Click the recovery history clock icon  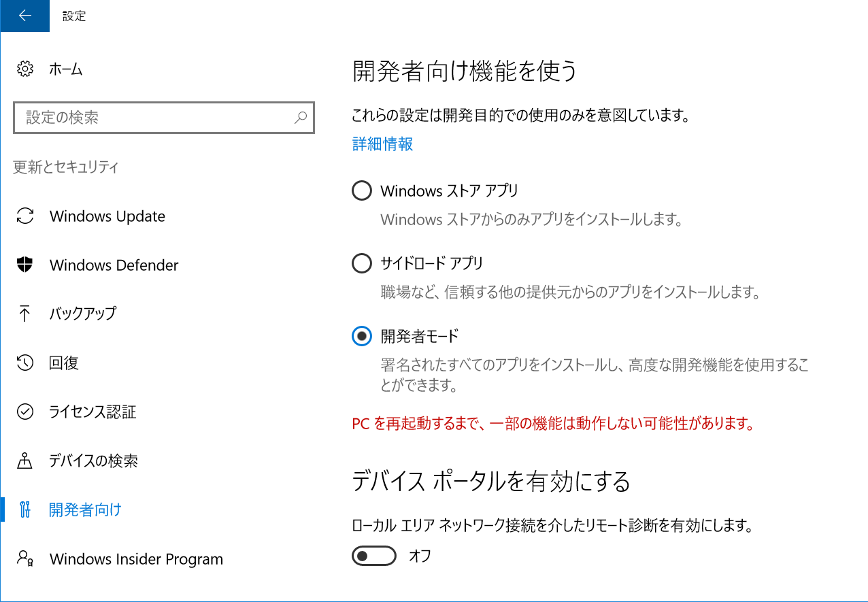click(25, 363)
